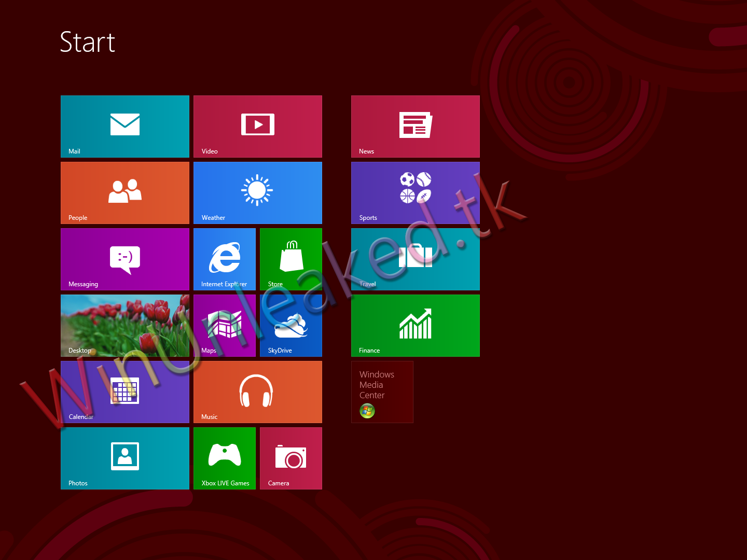
Task: Open the Sports tile
Action: pos(416,193)
